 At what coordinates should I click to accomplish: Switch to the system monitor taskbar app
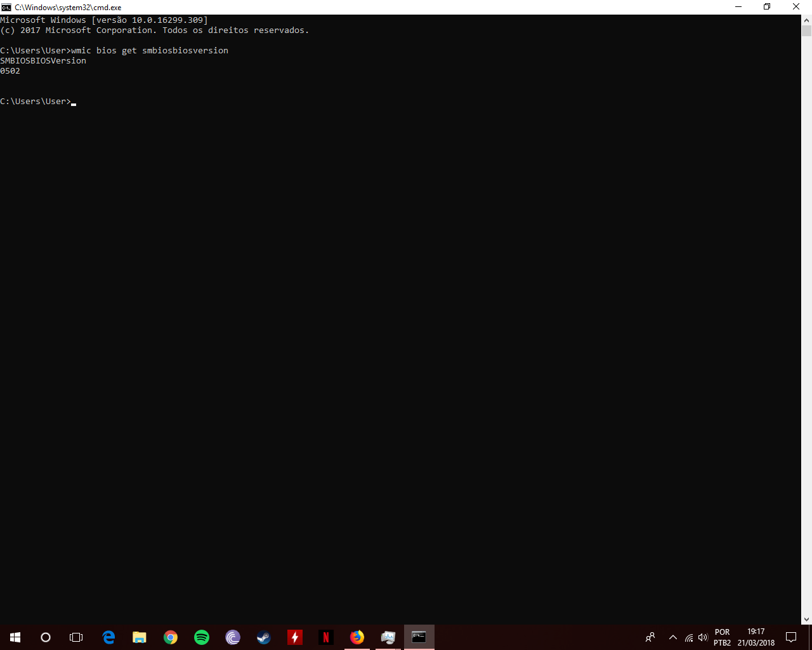coord(388,637)
